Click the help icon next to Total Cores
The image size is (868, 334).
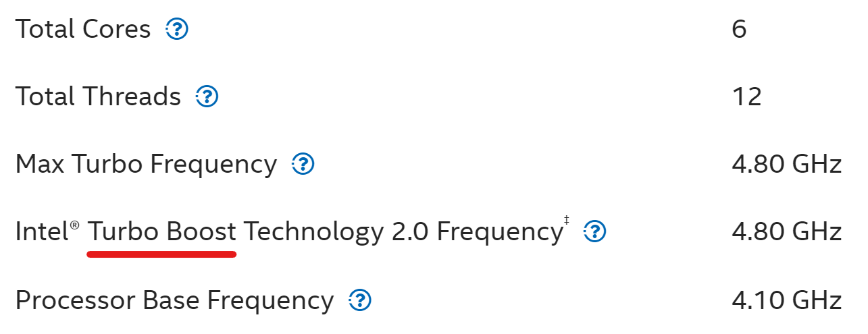(177, 29)
